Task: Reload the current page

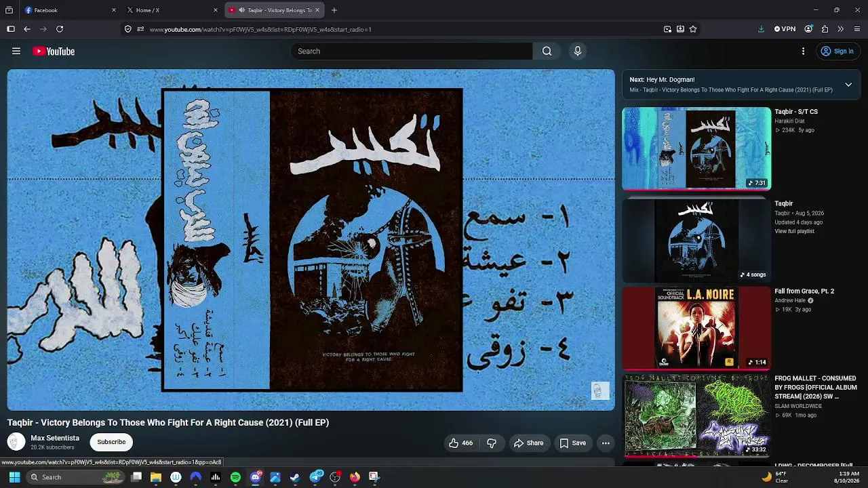Action: 60,29
